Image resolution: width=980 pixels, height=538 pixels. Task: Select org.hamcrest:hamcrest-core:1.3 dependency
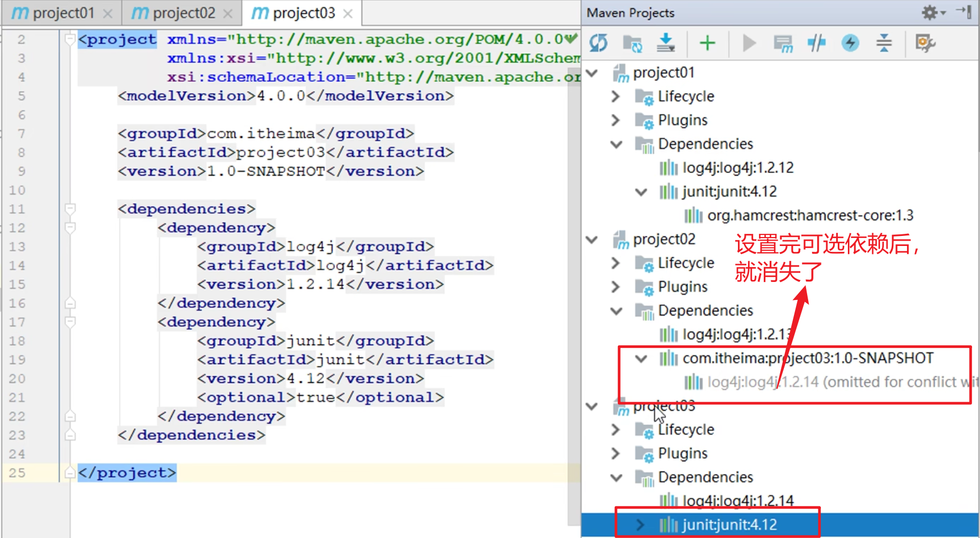coord(810,215)
